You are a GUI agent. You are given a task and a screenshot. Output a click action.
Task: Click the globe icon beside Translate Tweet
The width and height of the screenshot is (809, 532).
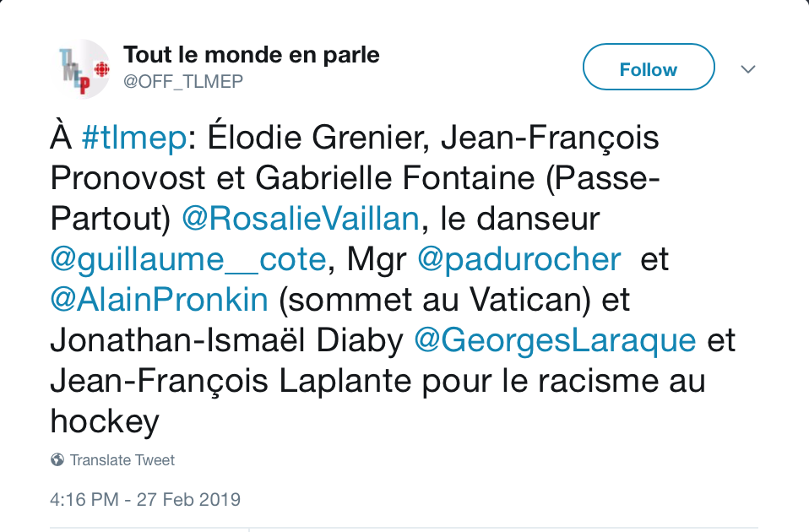(57, 459)
